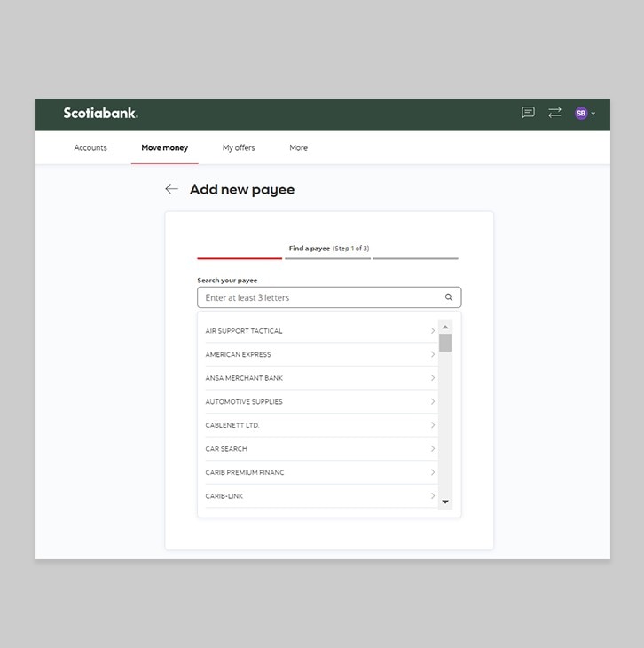
Task: Click chevron next to CARIB-LINK
Action: click(x=433, y=495)
